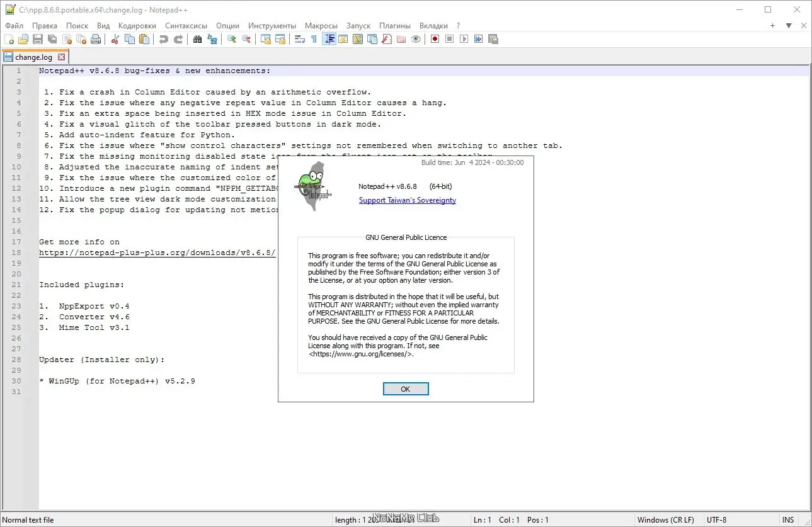
Task: Toggle the indent guide toolbar button
Action: pyautogui.click(x=329, y=39)
